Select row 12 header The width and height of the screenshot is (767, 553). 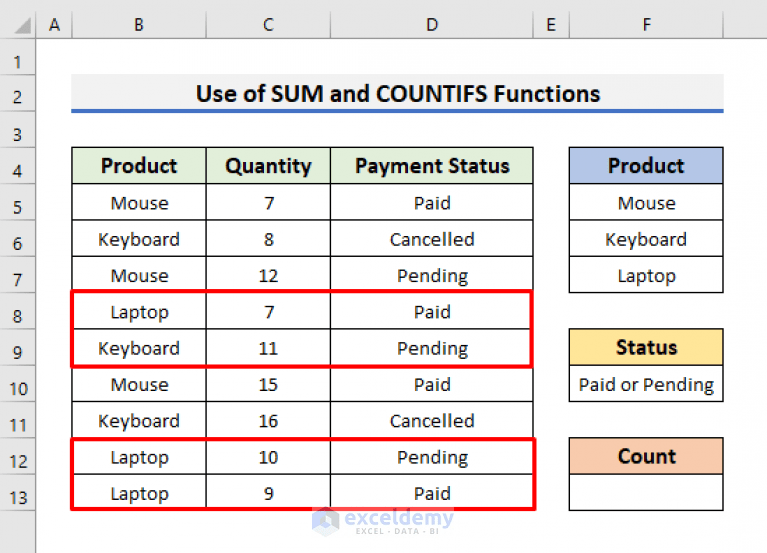point(18,456)
